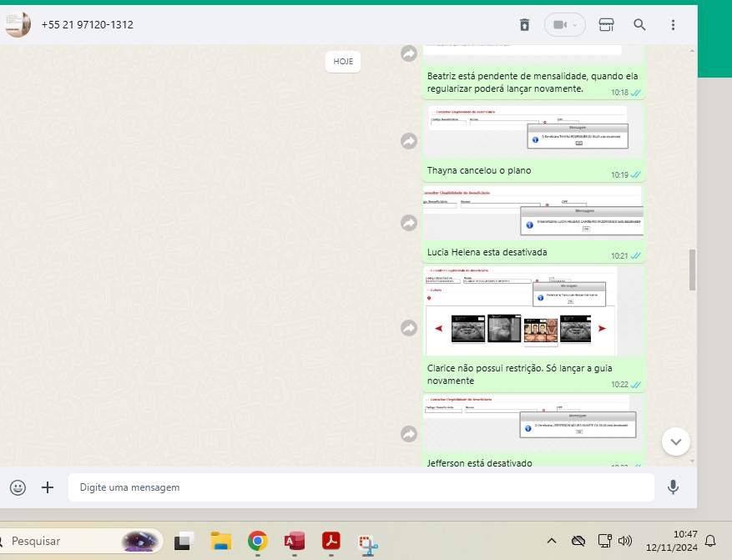Viewport: 732px width, 560px height.
Task: Open Adobe Acrobat from the taskbar
Action: (331, 542)
